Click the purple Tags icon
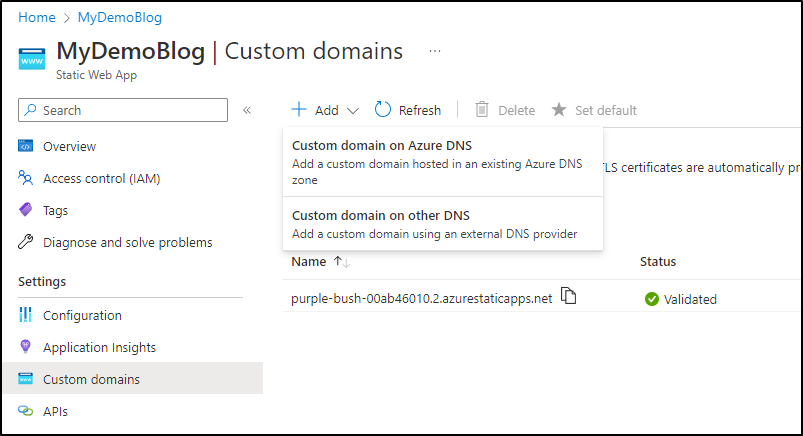The width and height of the screenshot is (803, 436). (x=26, y=210)
